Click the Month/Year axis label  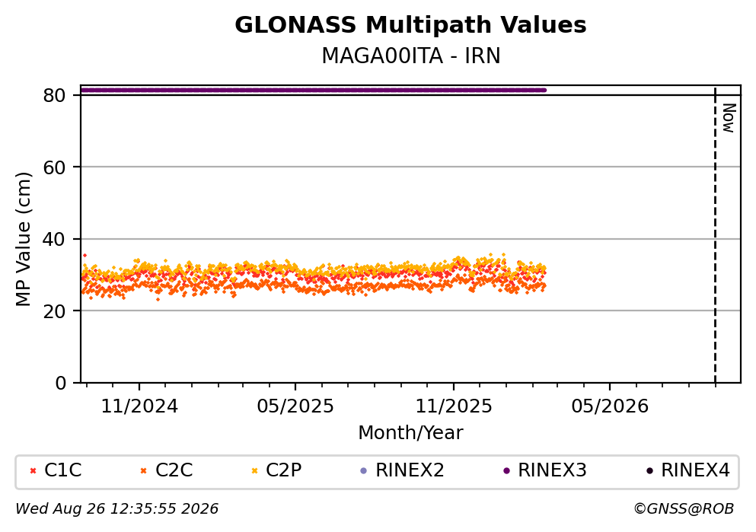click(x=410, y=433)
